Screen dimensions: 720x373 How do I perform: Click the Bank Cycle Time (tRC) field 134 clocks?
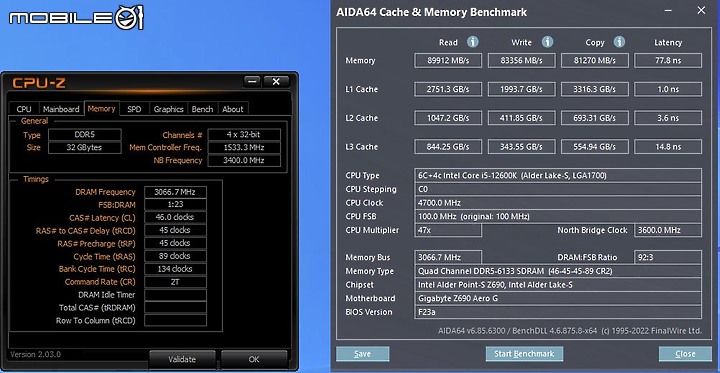(175, 269)
